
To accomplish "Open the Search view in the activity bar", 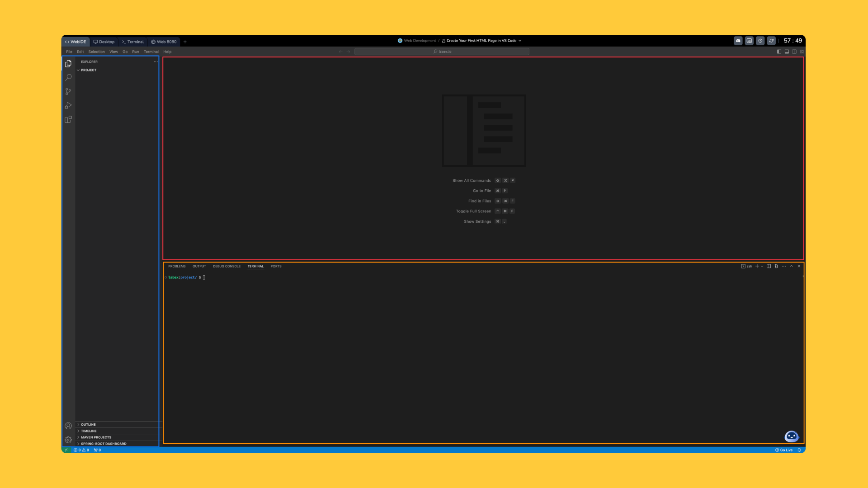I will [x=68, y=77].
